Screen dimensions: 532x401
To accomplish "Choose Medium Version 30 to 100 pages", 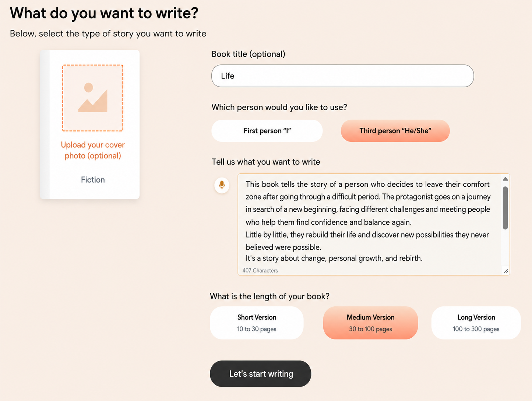I will pos(370,323).
